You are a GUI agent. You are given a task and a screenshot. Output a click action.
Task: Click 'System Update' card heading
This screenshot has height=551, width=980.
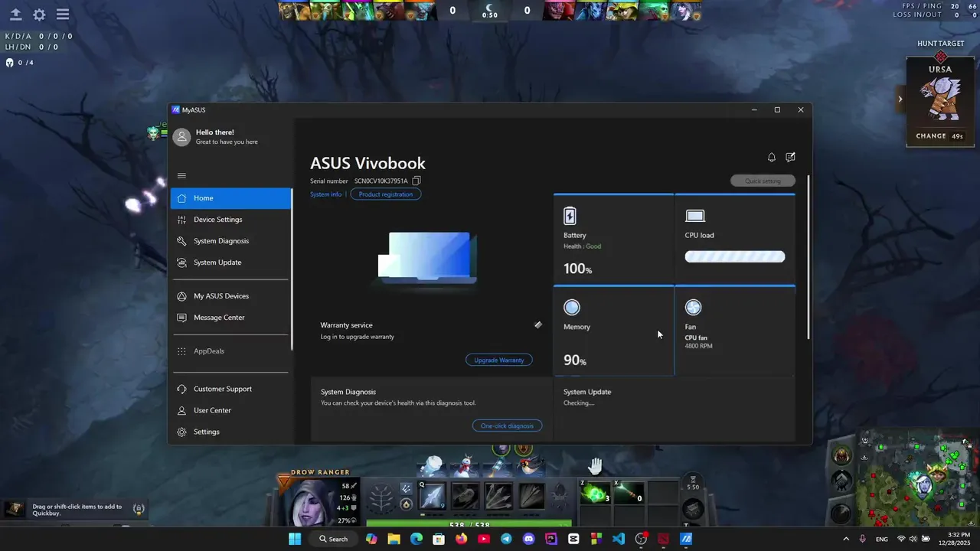click(587, 392)
